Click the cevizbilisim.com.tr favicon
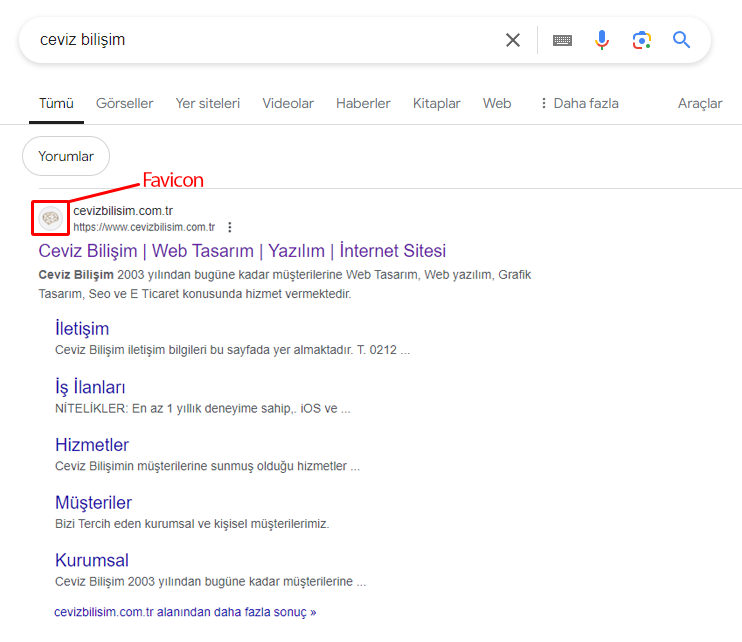The image size is (742, 642). [50, 218]
